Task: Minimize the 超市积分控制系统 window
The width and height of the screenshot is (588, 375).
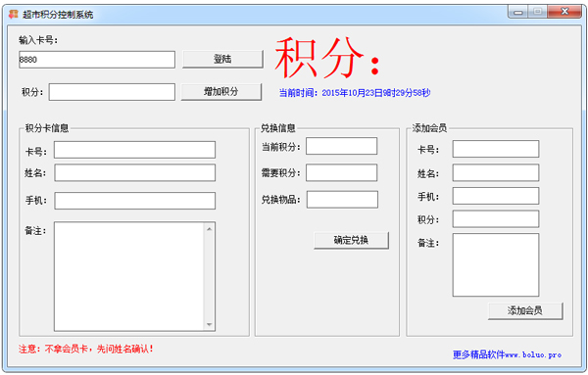Action: 518,12
